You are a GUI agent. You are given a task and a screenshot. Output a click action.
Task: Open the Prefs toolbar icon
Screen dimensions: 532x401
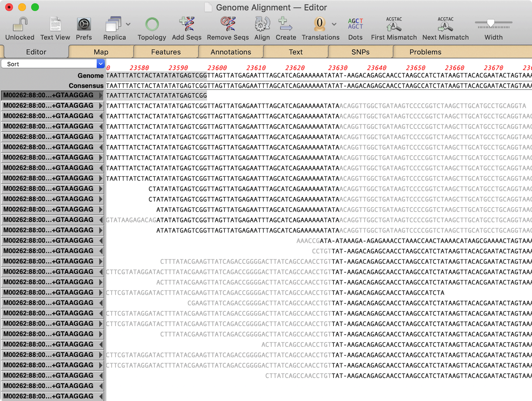[84, 24]
